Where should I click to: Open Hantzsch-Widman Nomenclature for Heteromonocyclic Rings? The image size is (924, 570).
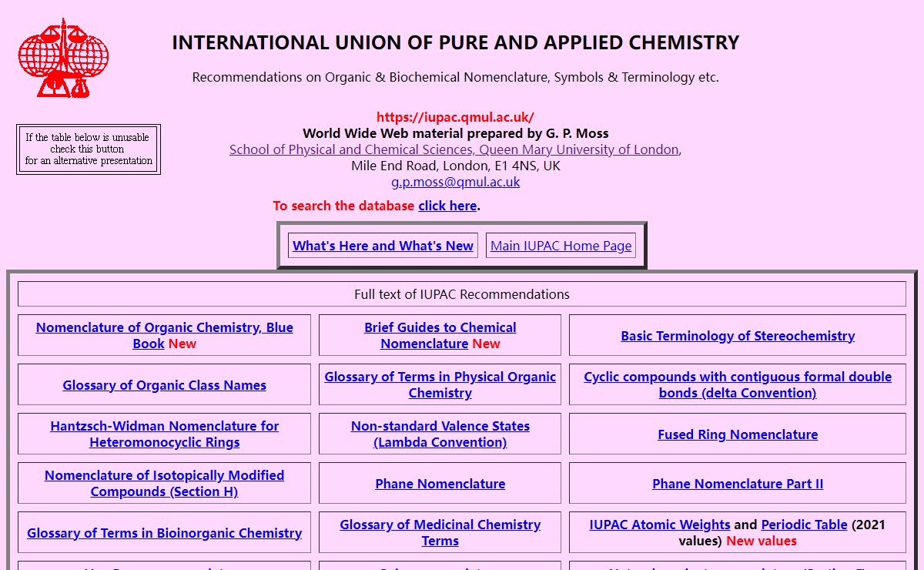pos(164,434)
